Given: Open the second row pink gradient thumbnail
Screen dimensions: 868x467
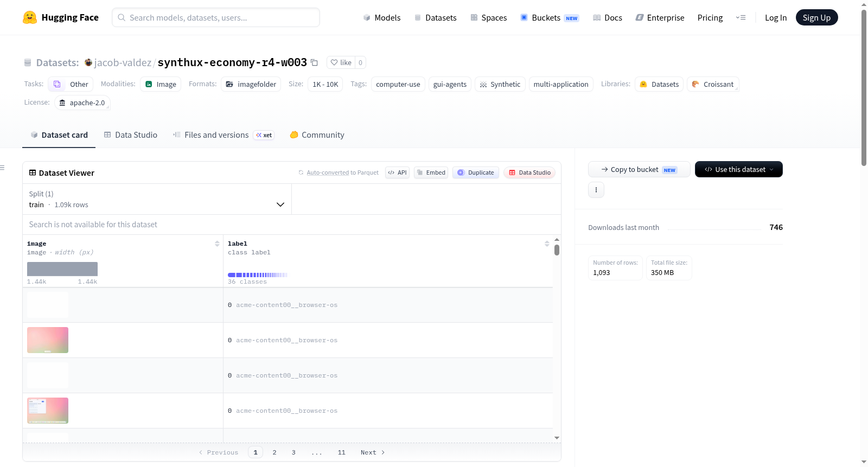Looking at the screenshot, I should 48,340.
